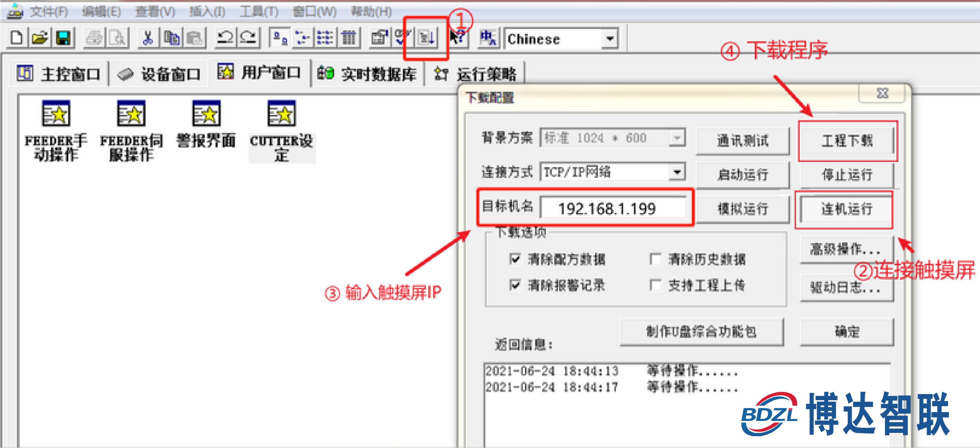Enable 支持工程上传 checkbox
980x448 pixels.
(655, 285)
